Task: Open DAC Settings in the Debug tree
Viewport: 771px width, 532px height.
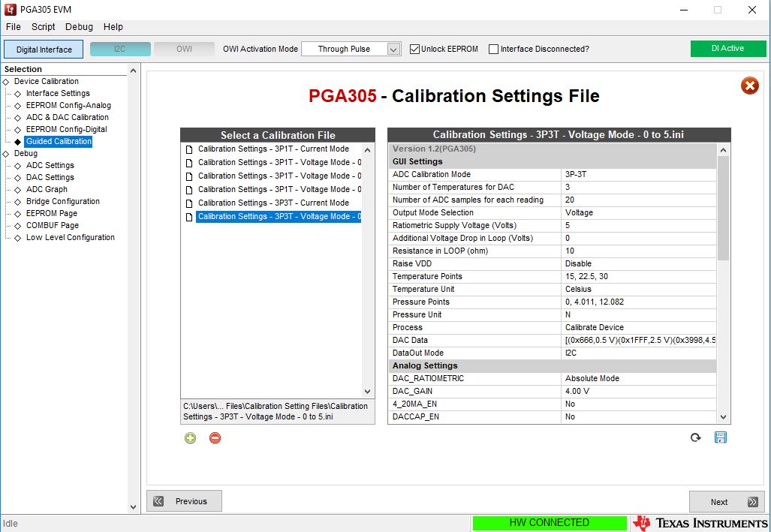Action: pyautogui.click(x=50, y=178)
